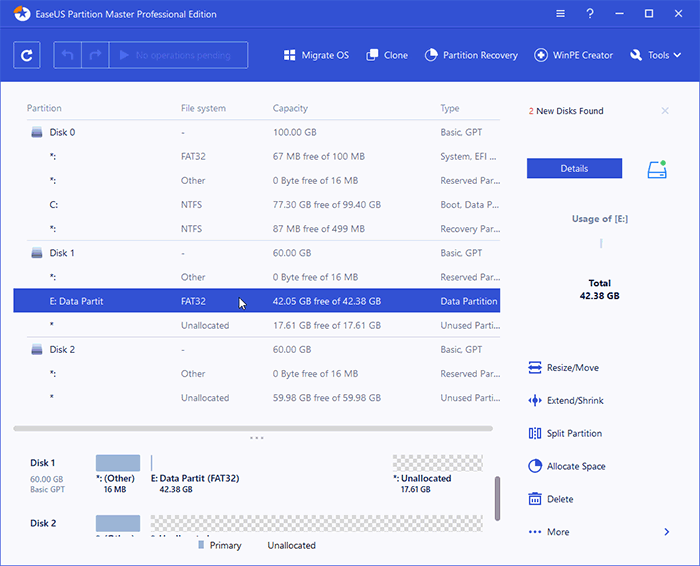Dismiss the New Disks Found notice

click(665, 111)
